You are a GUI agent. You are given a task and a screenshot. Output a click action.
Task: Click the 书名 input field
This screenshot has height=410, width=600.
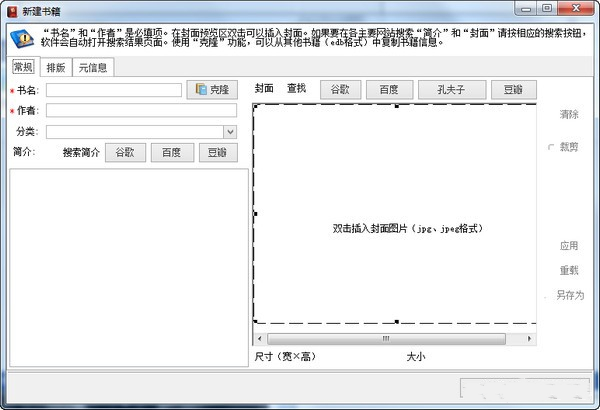114,90
